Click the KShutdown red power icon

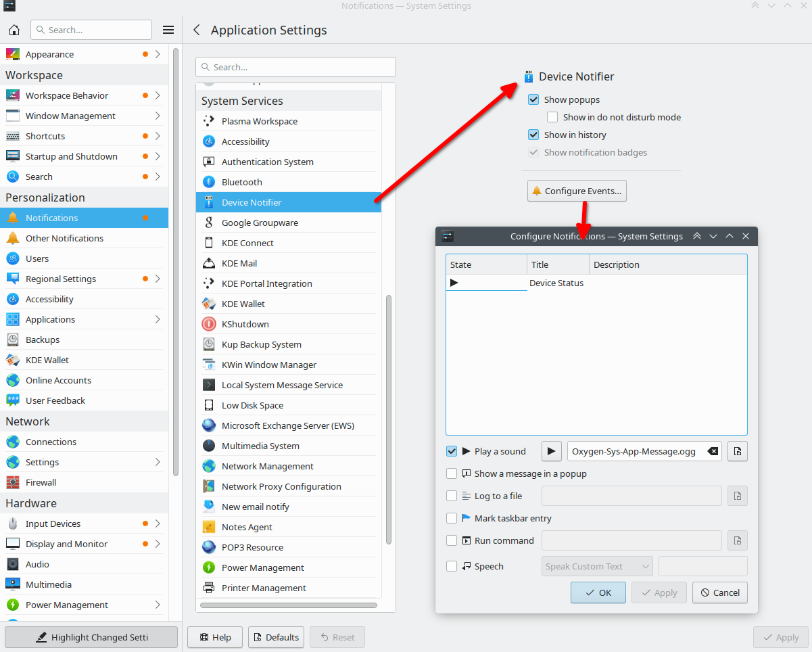[209, 324]
